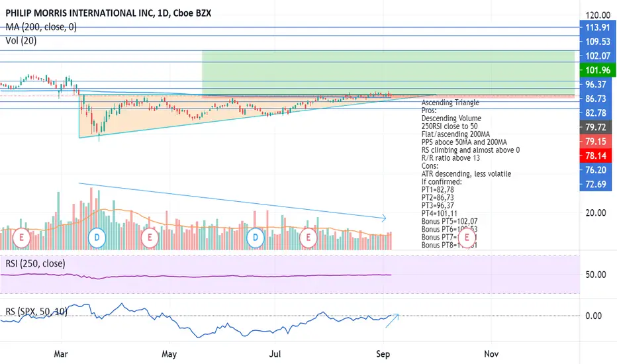617x364 pixels.
Task: Select the 'Descending Volume' annotation line
Action: pyautogui.click(x=451, y=118)
